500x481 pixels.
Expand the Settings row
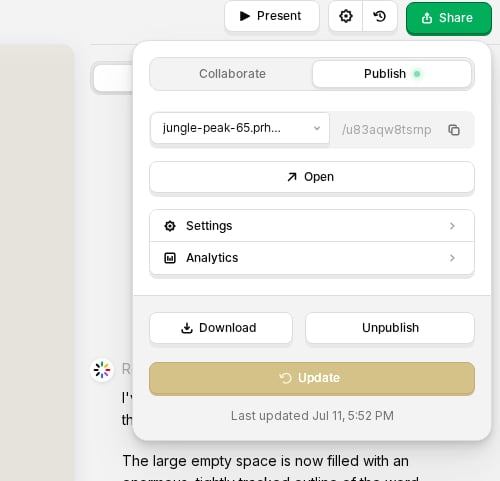click(x=312, y=226)
